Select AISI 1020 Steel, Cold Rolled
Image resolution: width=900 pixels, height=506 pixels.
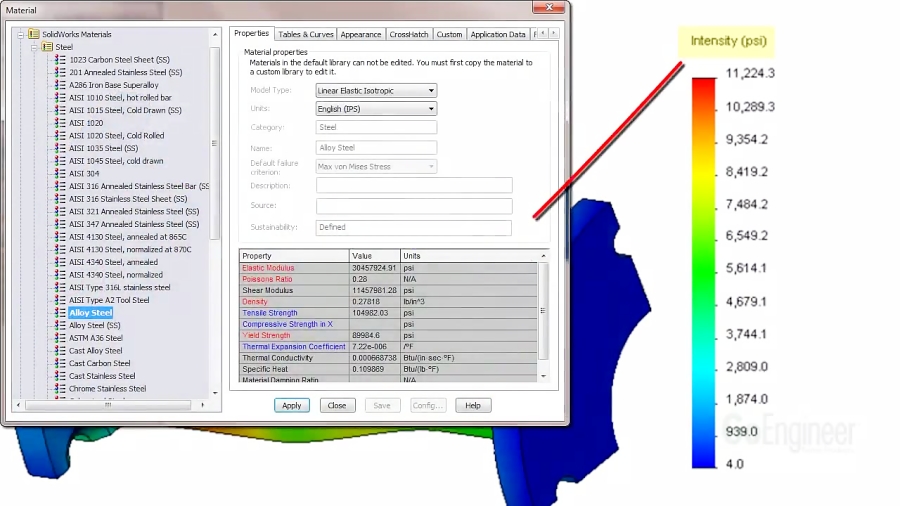(x=117, y=135)
